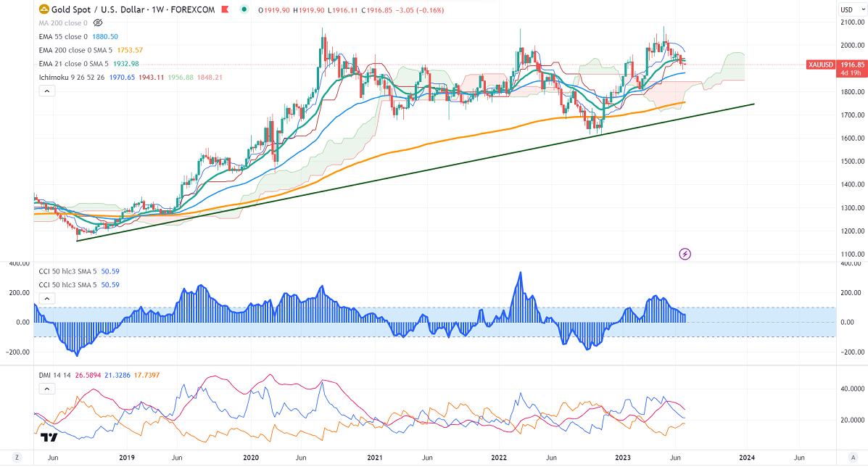868x467 pixels.
Task: Select the second CCI 50 hlc3 SMA 5 label
Action: pos(67,284)
